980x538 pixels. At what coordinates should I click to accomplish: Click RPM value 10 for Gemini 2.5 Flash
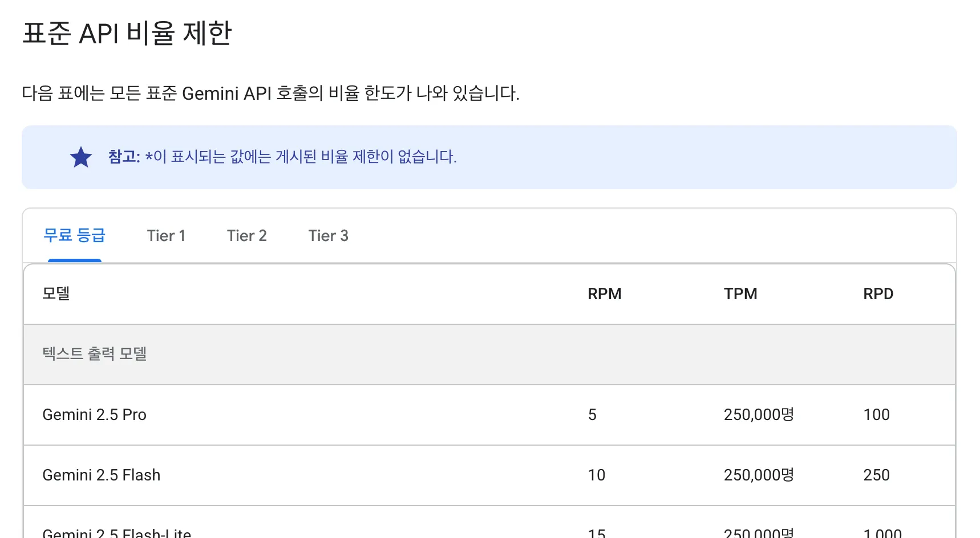596,475
